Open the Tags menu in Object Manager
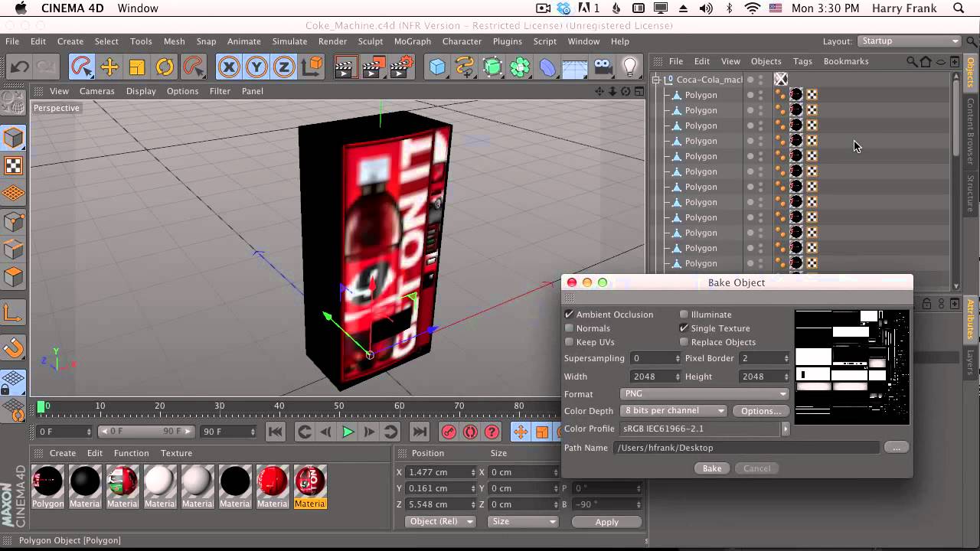The width and height of the screenshot is (980, 551). pos(802,61)
